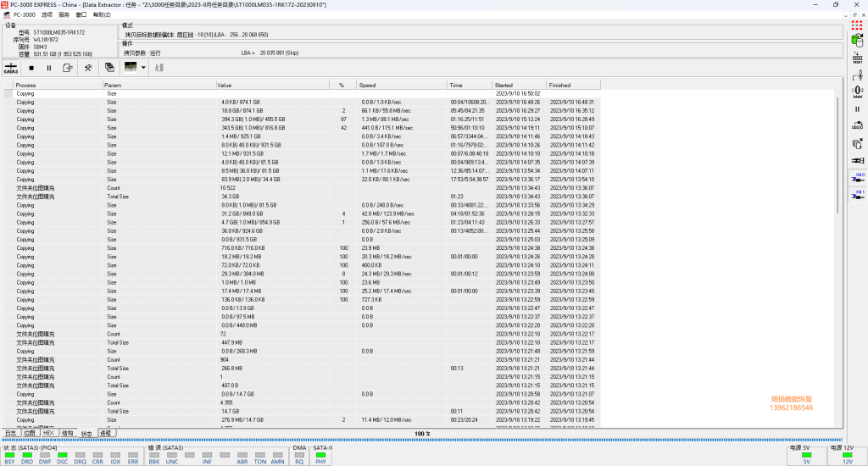Click the DWF status indicator

coord(45,458)
